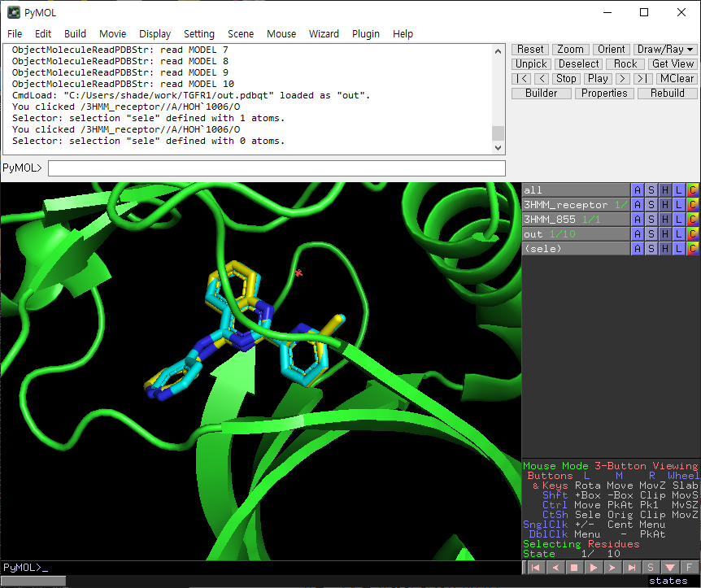Screen dimensions: 701x588
Task: Open the Build menu
Action: [75, 34]
